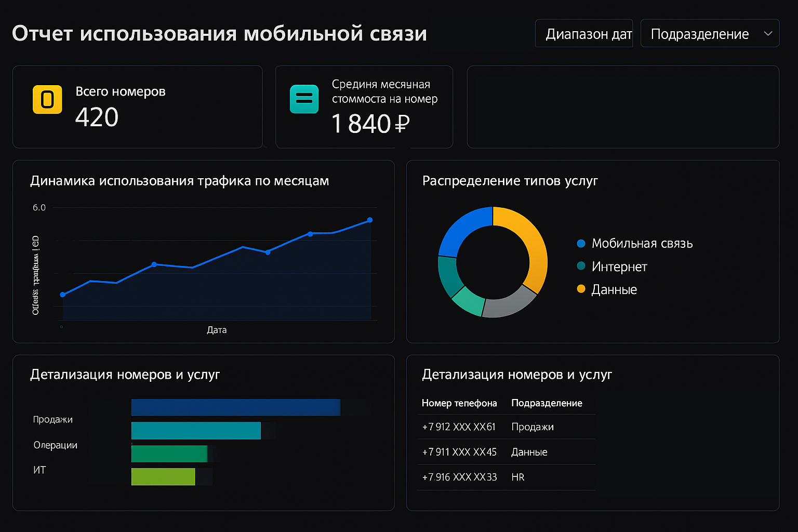Click the Всего номеров 420 card

137,107
